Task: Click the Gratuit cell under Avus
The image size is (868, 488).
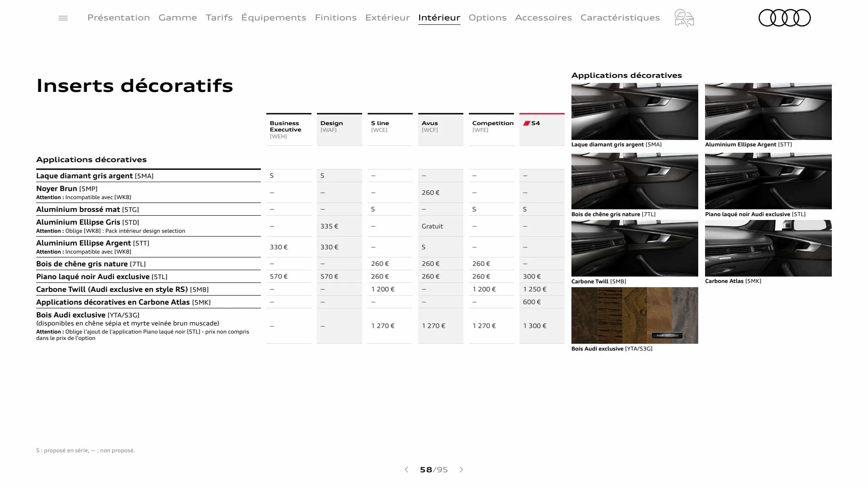Action: (432, 226)
